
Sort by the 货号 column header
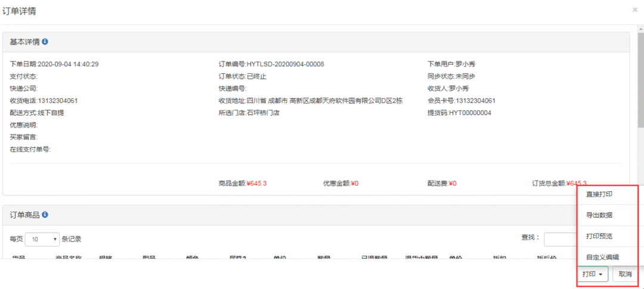tap(18, 258)
